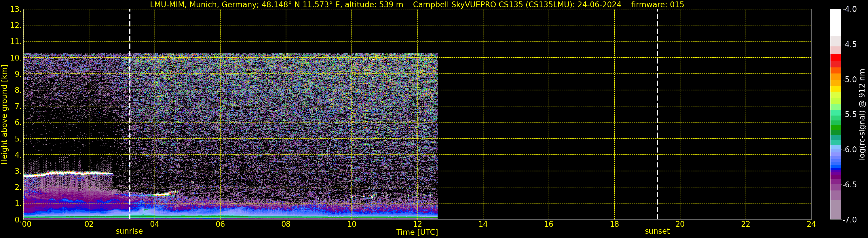Click the -4.5 colorbar tick label
The width and height of the screenshot is (868, 238).
point(849,44)
